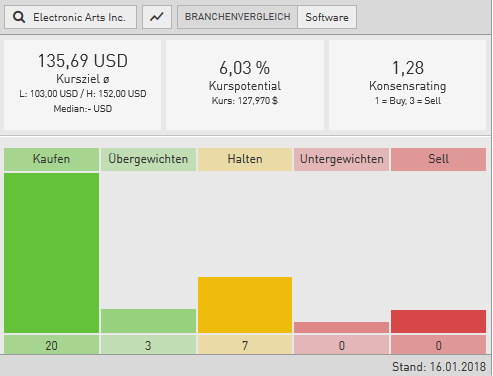The image size is (493, 376).
Task: Click the Konsensrating label
Action: (408, 86)
